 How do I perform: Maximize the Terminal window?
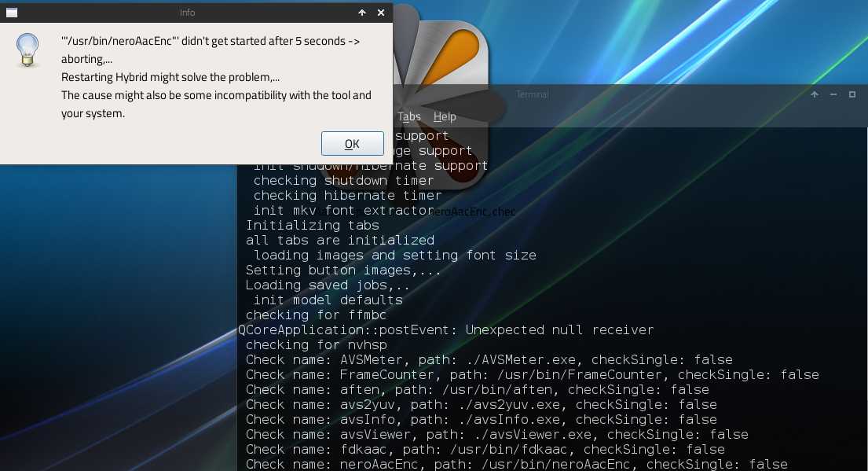852,94
